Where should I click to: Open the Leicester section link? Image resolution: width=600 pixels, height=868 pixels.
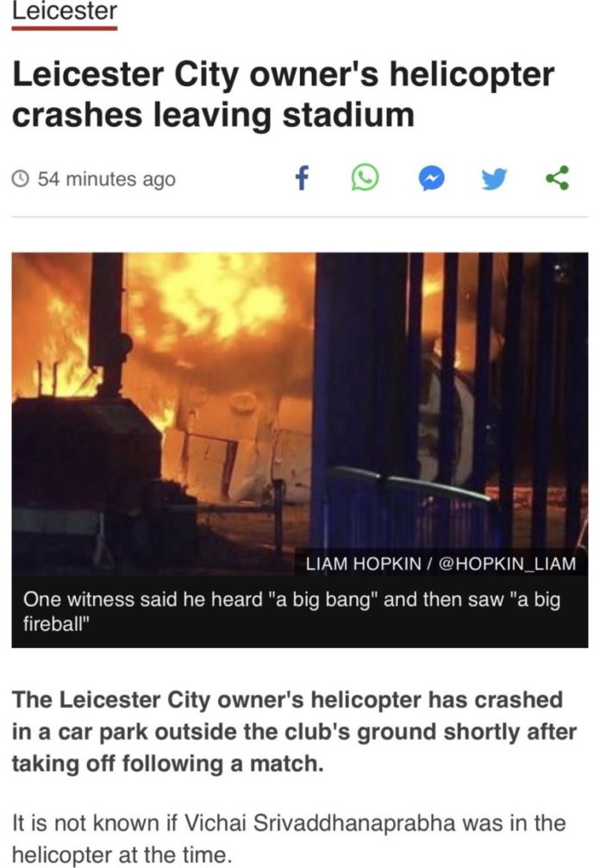click(65, 10)
